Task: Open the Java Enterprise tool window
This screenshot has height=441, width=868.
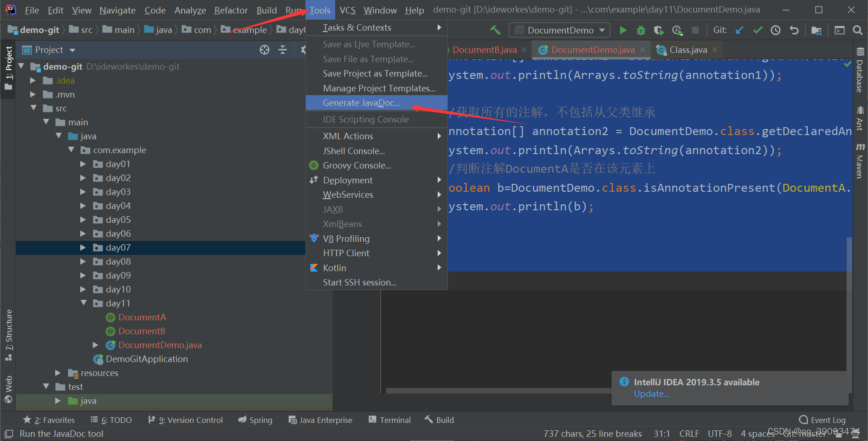Action: (x=320, y=420)
